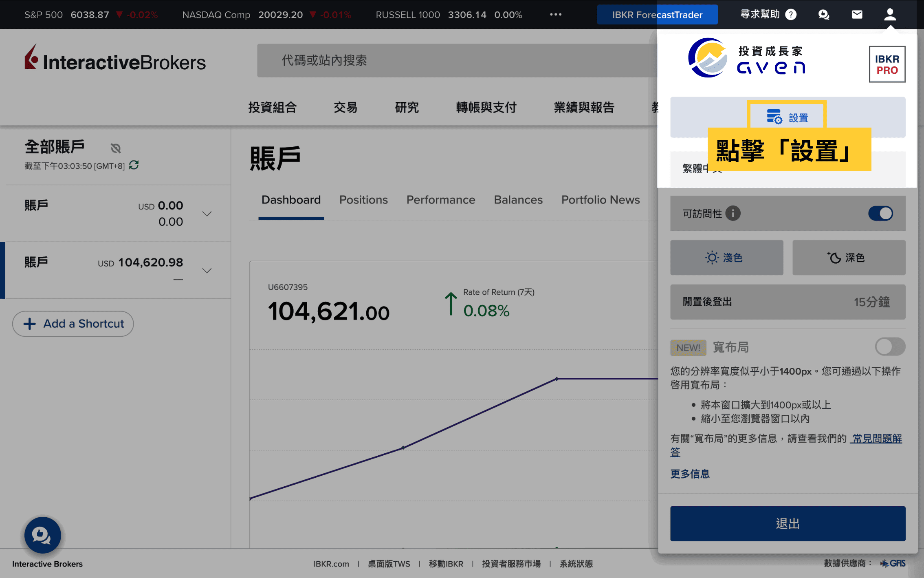Switch to the Portfolio News tab
Screen dimensions: 924x578
pos(601,200)
